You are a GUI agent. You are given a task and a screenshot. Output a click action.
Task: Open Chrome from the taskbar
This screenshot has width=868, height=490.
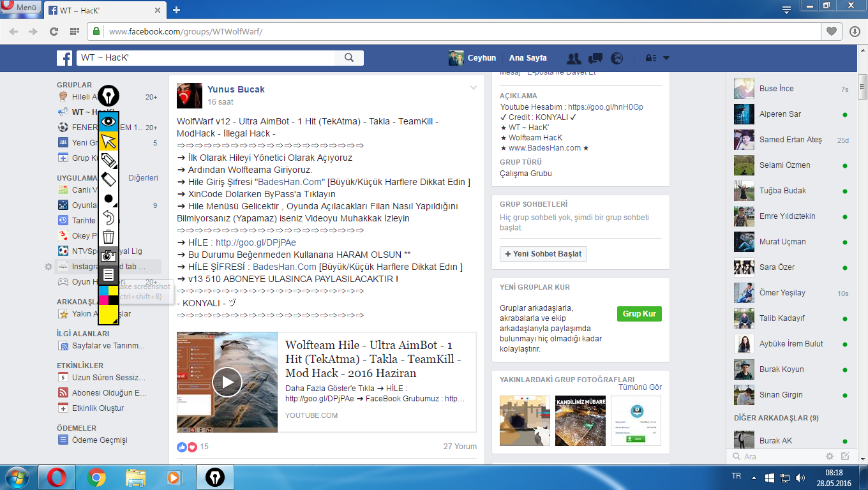[x=96, y=477]
